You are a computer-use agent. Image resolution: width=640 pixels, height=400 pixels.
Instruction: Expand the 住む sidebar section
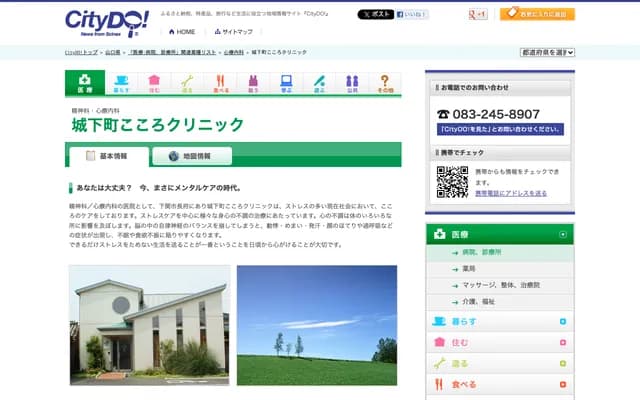click(x=563, y=342)
